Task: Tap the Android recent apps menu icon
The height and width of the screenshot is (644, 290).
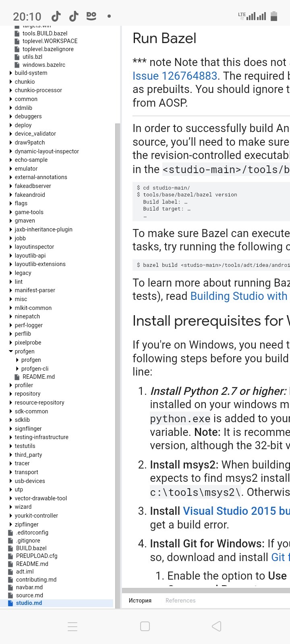Action: [x=72, y=626]
